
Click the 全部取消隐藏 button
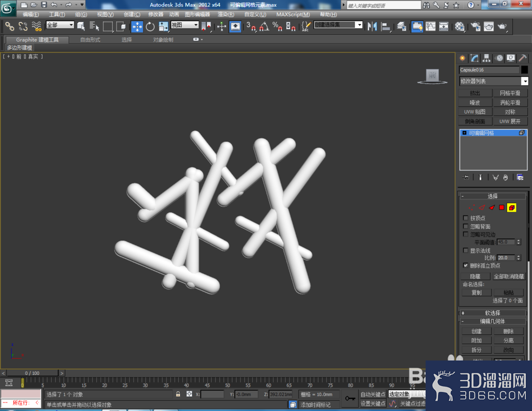click(509, 276)
